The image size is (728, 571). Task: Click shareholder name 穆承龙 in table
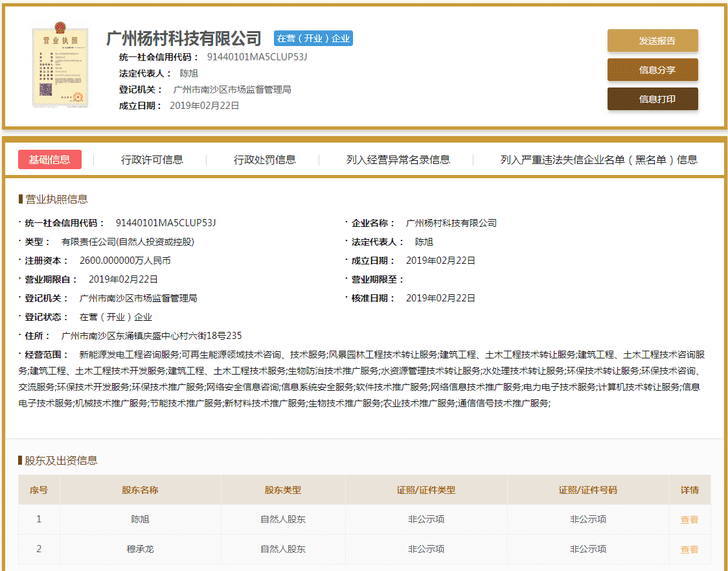[x=140, y=549]
